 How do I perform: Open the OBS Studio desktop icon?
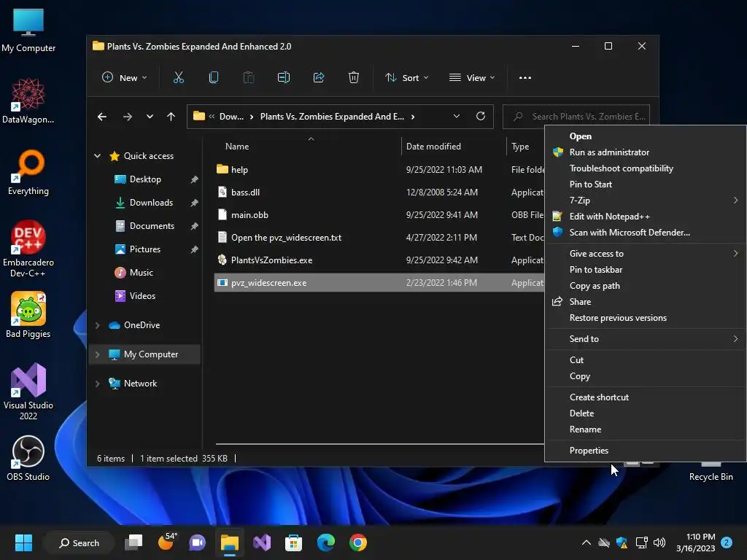click(x=28, y=458)
